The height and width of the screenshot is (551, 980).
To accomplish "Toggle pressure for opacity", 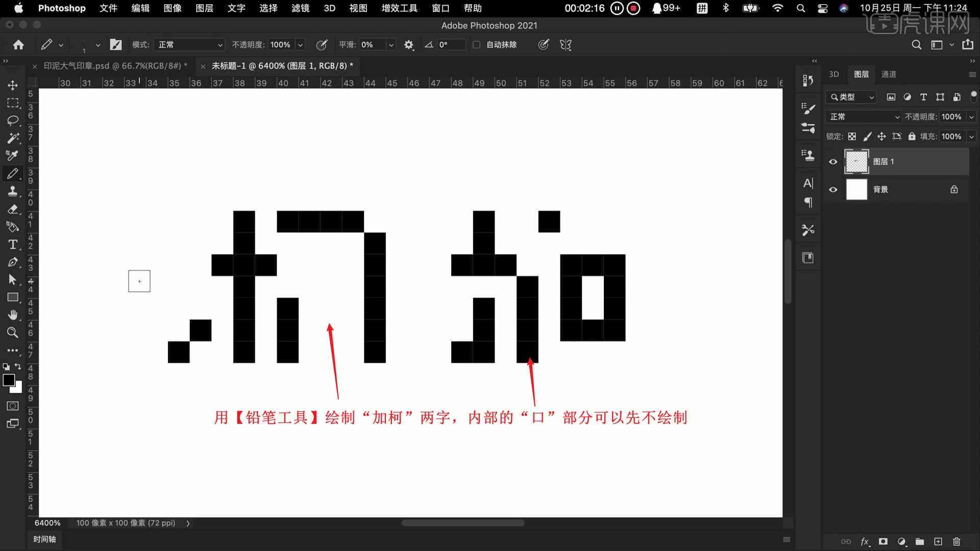I will (322, 45).
